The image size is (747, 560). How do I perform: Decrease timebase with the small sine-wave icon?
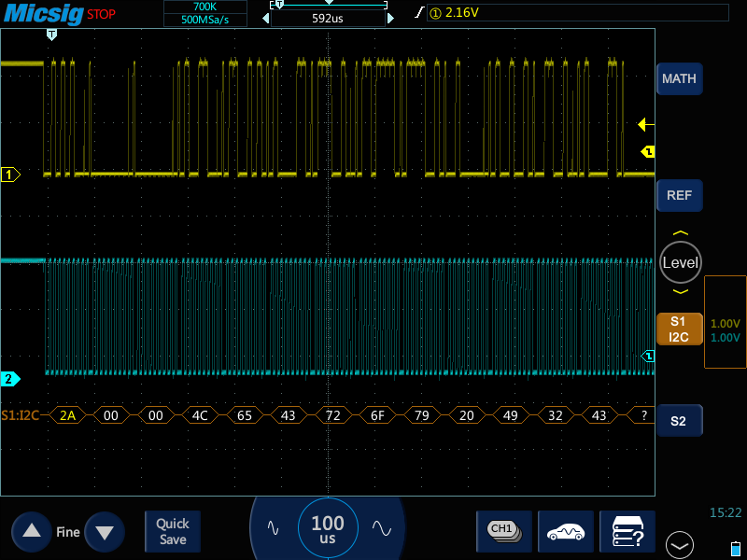[273, 528]
